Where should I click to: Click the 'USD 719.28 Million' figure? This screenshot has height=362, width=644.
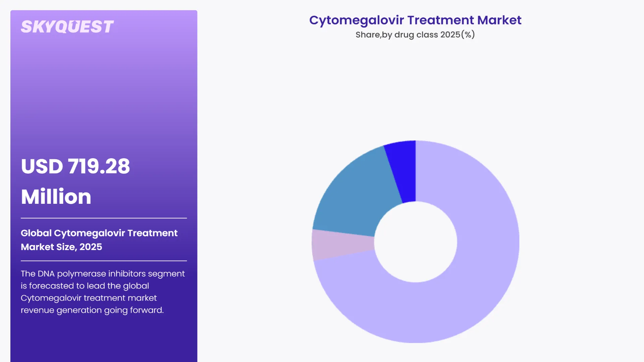pos(75,181)
